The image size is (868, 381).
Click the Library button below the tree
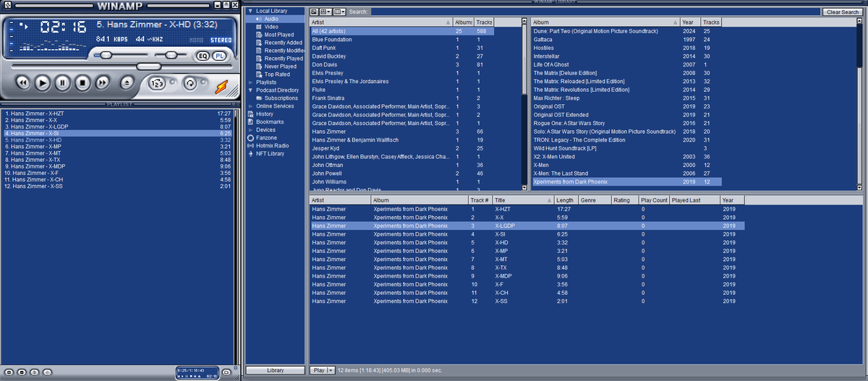(276, 370)
